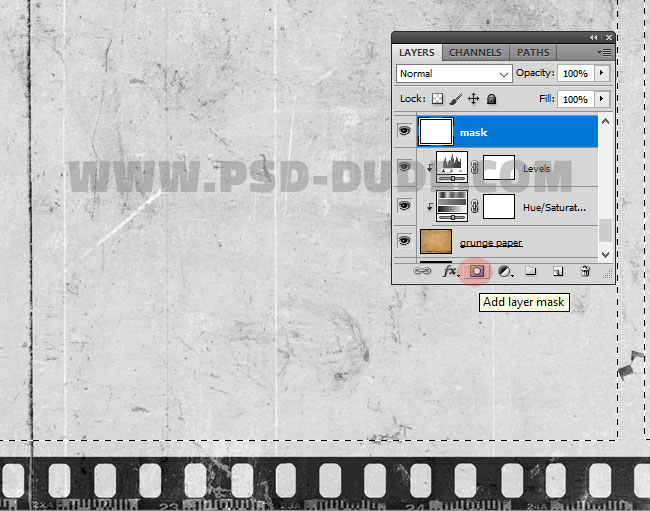Screen dimensions: 650x511
Task: Lock transparent pixels icon
Action: [x=437, y=99]
